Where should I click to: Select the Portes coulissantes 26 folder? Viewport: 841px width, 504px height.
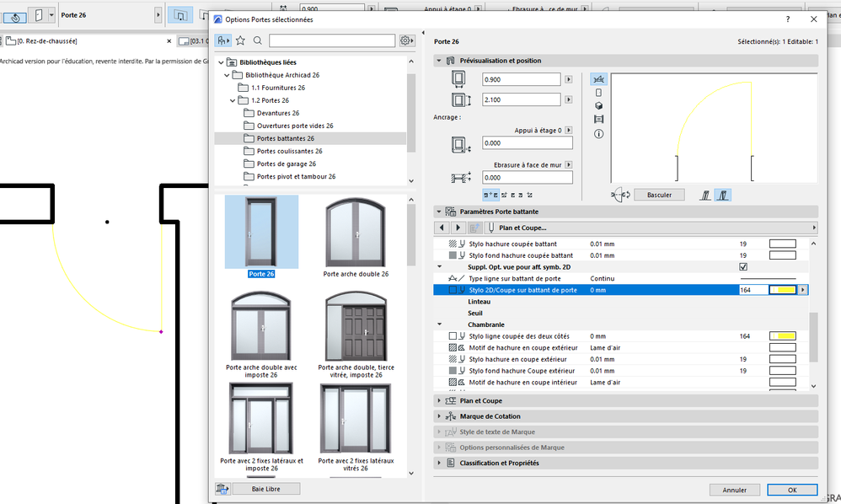289,151
